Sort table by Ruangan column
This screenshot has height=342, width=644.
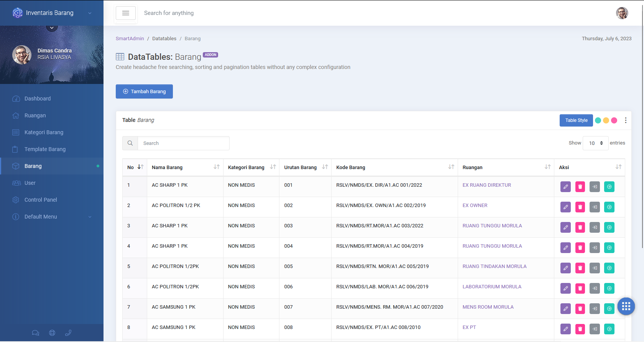(506, 168)
